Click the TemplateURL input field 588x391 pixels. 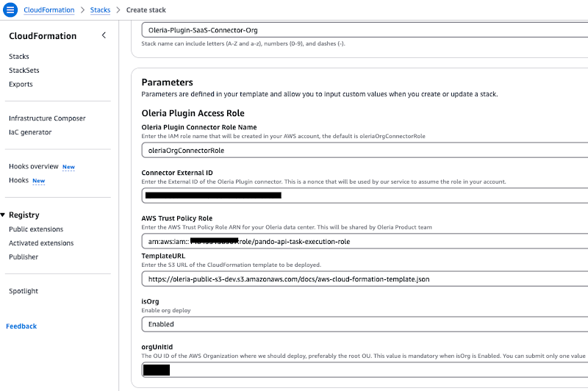(x=365, y=279)
